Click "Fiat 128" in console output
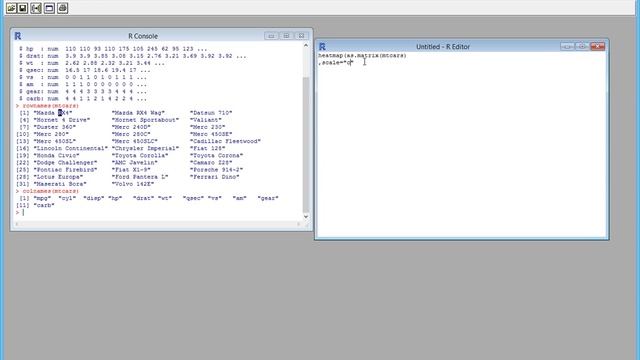Screen dimensions: 640x360 coord(207,148)
